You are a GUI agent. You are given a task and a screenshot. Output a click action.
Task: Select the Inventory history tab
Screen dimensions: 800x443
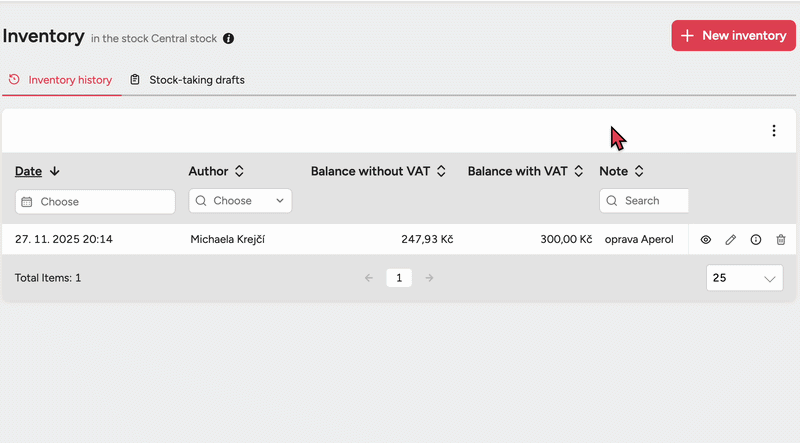[x=61, y=80]
